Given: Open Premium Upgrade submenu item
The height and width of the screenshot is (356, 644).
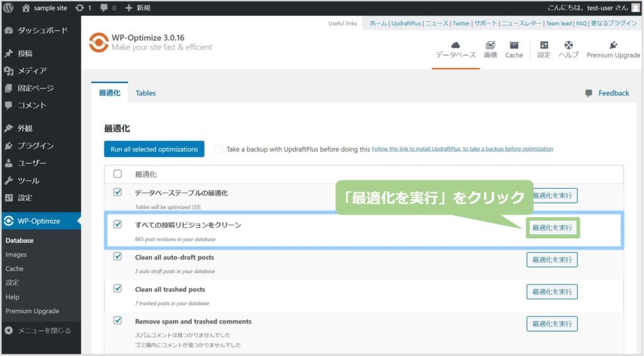Looking at the screenshot, I should pyautogui.click(x=33, y=311).
